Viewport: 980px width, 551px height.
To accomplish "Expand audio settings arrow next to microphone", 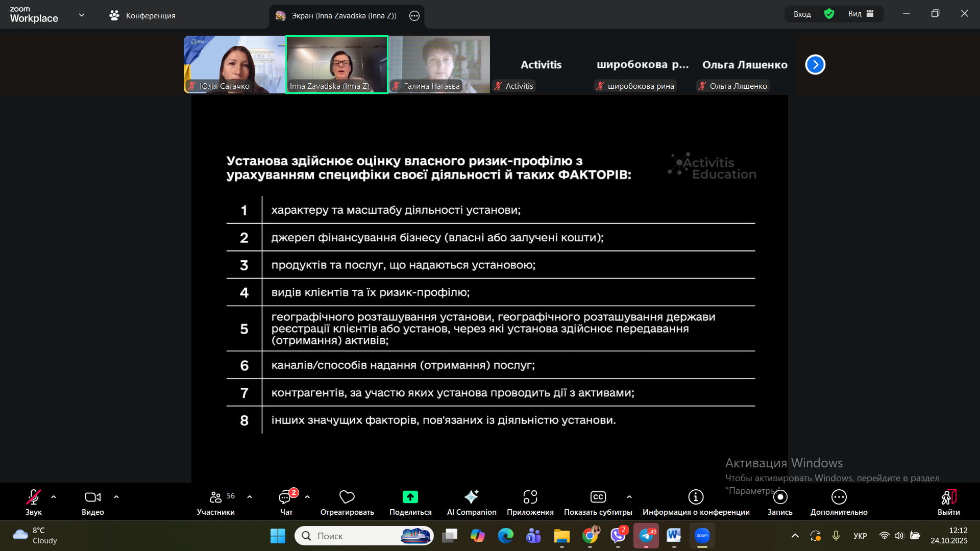I will coord(54,497).
